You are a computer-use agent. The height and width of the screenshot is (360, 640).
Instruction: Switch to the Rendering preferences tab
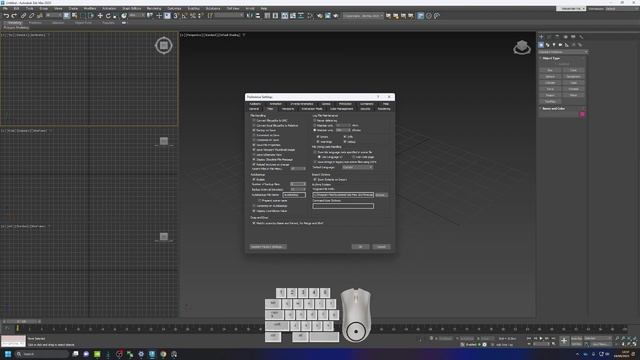384,109
